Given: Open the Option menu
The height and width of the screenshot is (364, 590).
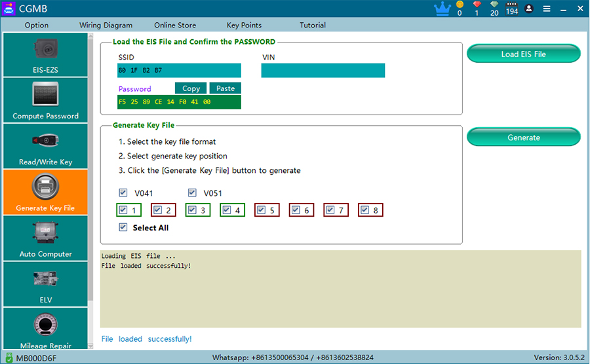Looking at the screenshot, I should tap(37, 26).
